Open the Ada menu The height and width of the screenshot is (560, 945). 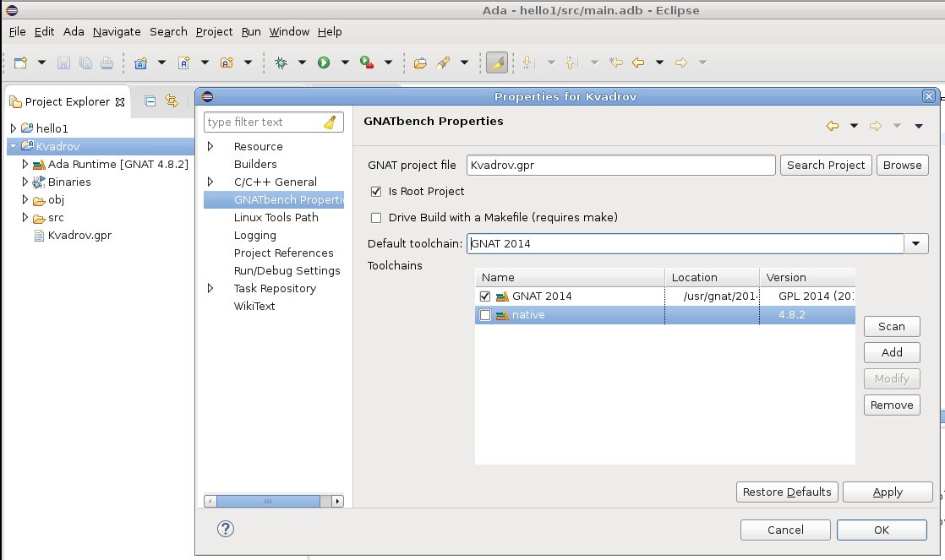tap(74, 32)
